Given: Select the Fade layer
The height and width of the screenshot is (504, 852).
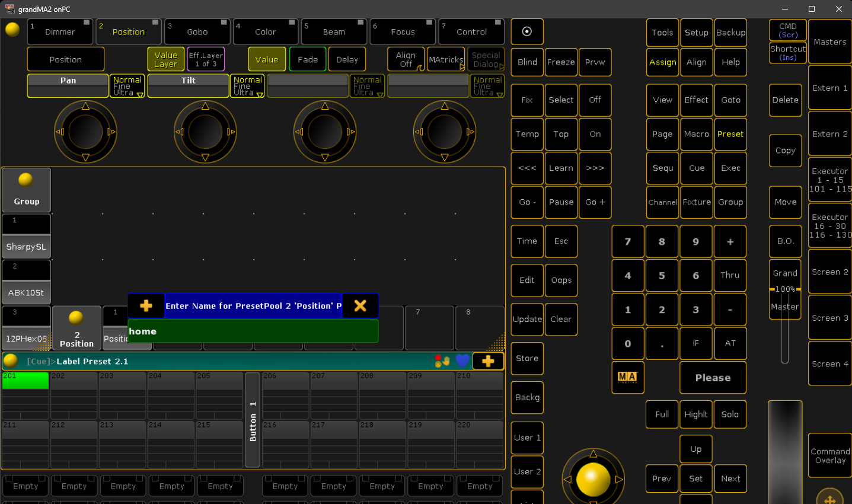Looking at the screenshot, I should 308,59.
